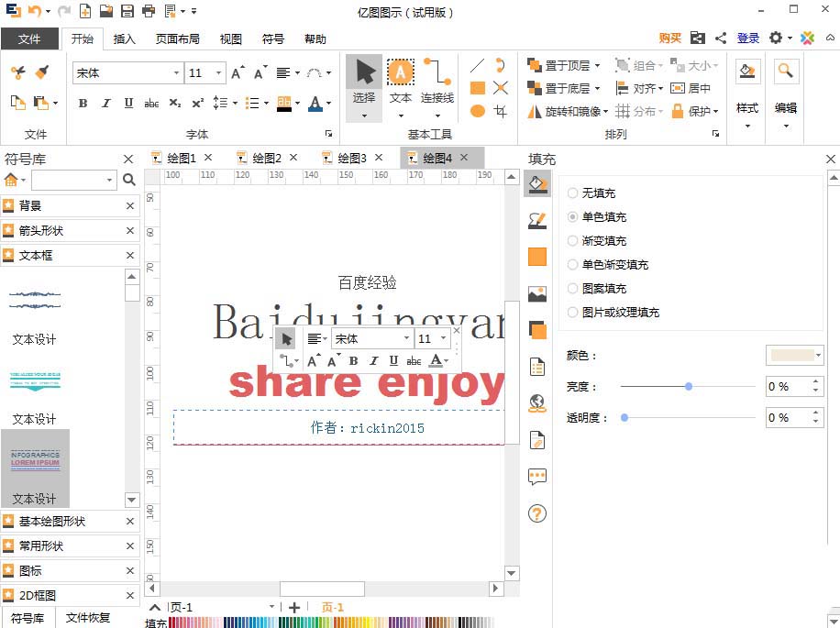Open the hyperlink globe panel icon
This screenshot has height=628, width=840.
click(x=537, y=403)
